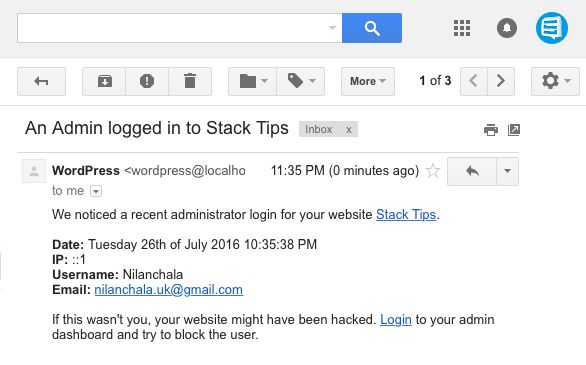Screen dimensions: 586x365
Task: Open the Google apps grid
Action: coord(462,28)
